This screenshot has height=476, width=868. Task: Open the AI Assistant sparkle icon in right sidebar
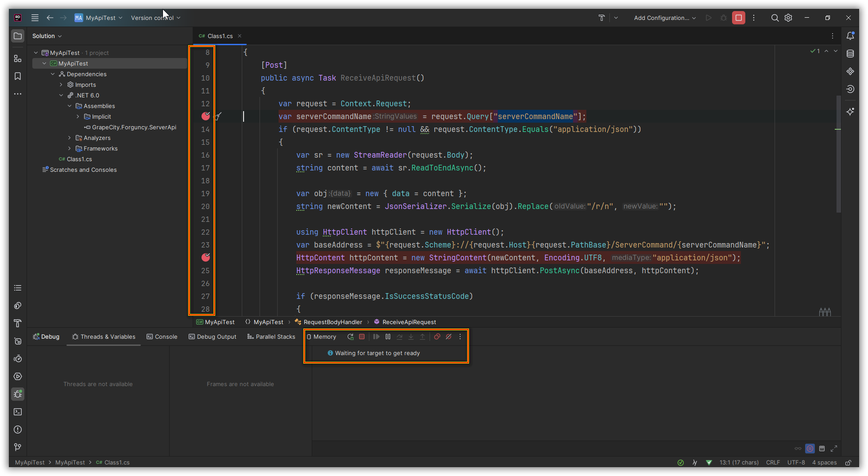850,112
